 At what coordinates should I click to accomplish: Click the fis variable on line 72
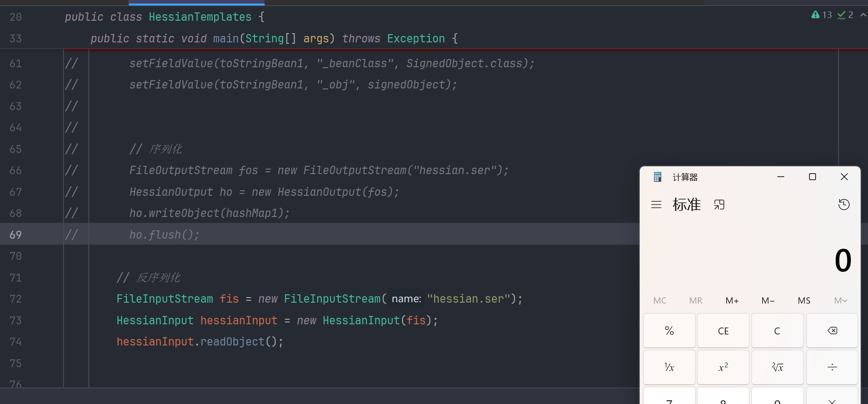229,299
